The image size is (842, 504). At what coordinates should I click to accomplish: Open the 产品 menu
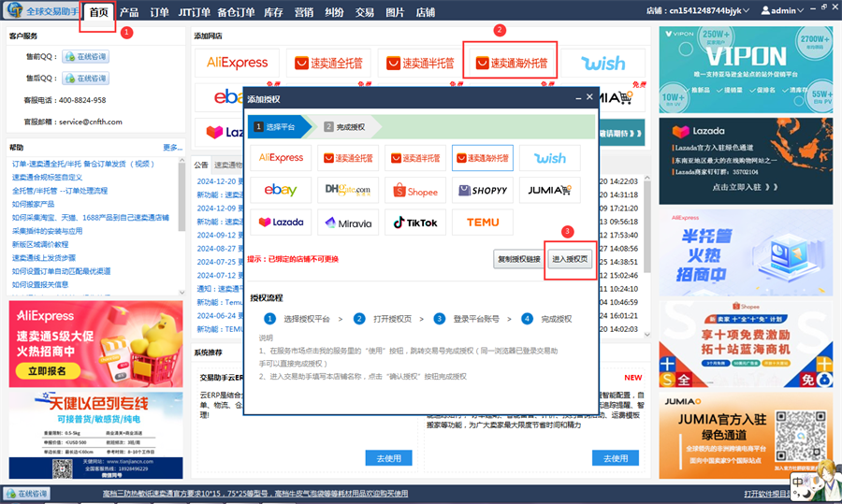129,12
